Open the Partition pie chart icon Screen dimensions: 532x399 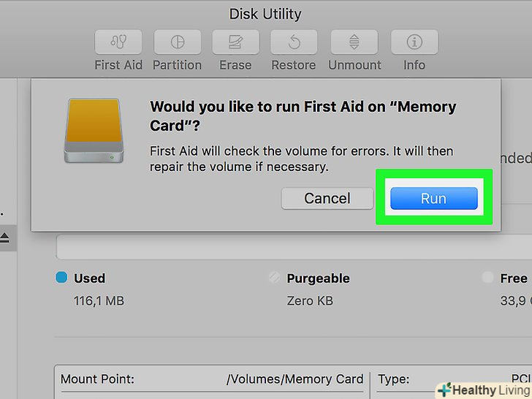click(177, 42)
